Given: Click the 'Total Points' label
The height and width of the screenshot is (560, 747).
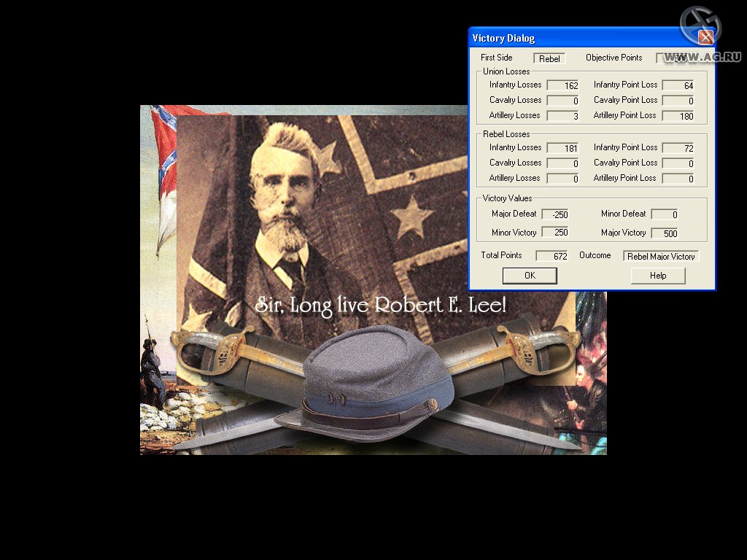Looking at the screenshot, I should [x=501, y=255].
